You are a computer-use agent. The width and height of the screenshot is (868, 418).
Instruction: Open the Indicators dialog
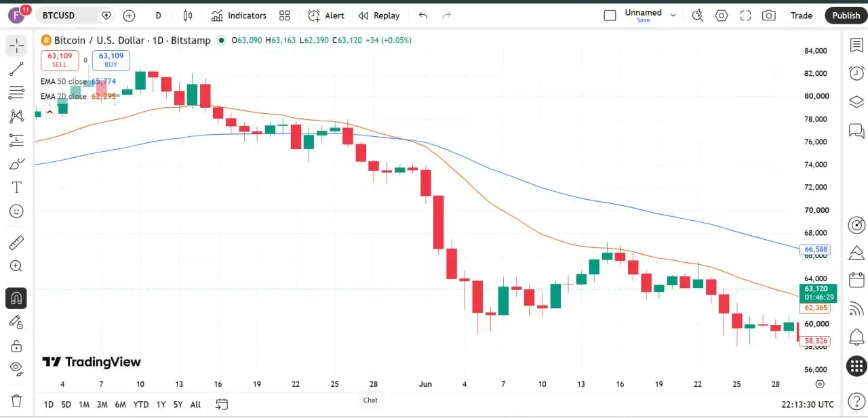239,15
